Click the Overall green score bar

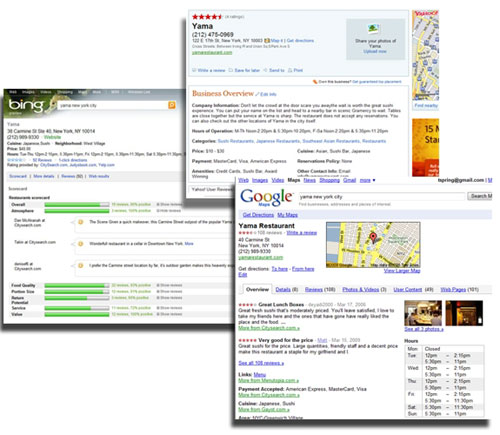(x=77, y=204)
